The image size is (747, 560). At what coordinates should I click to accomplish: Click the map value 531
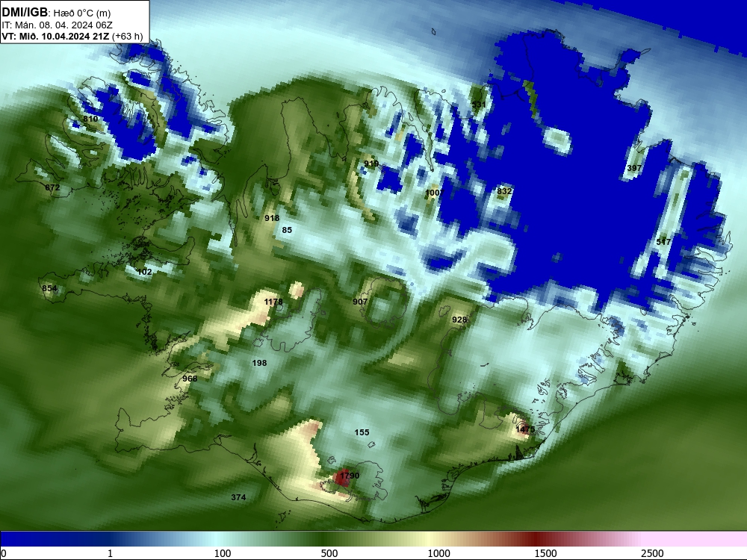coord(479,105)
